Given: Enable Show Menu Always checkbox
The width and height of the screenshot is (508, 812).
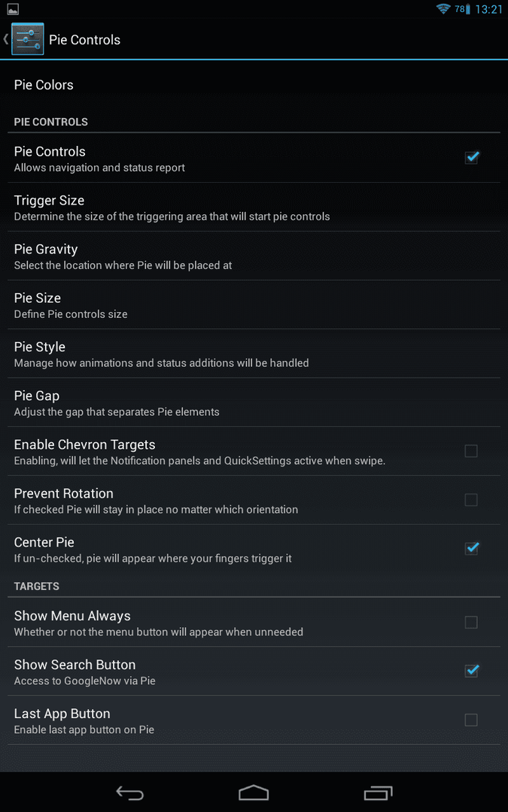Looking at the screenshot, I should 471,622.
